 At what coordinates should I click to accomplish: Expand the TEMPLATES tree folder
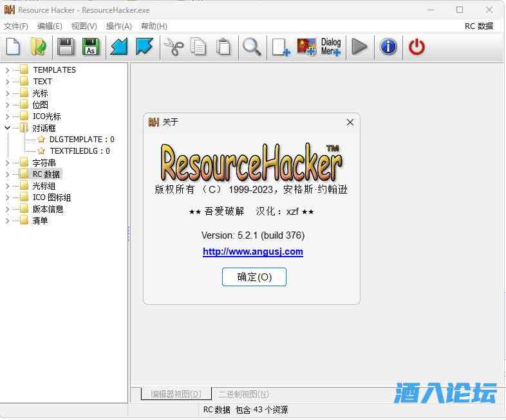point(7,70)
